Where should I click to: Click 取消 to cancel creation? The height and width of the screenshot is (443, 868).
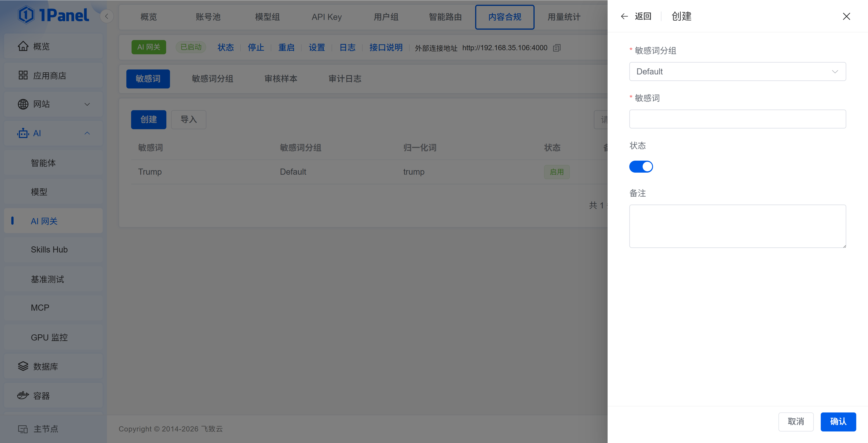click(x=796, y=422)
